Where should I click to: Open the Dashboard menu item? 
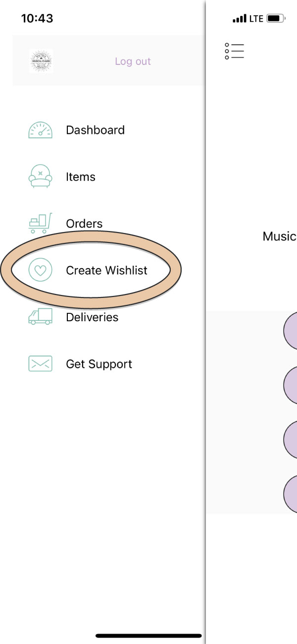[95, 130]
